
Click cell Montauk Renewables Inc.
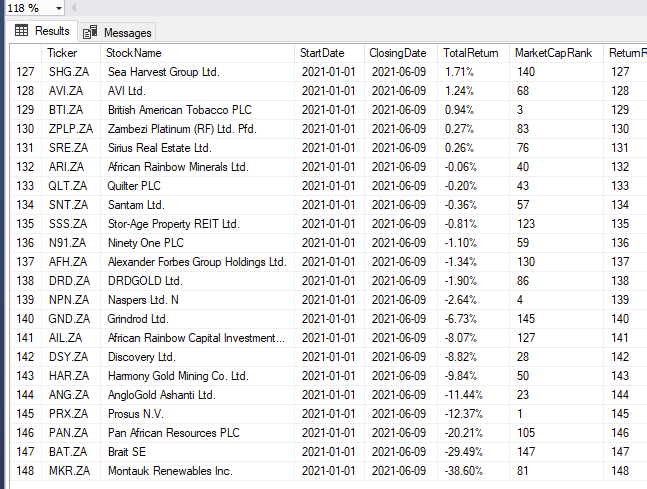[x=198, y=471]
